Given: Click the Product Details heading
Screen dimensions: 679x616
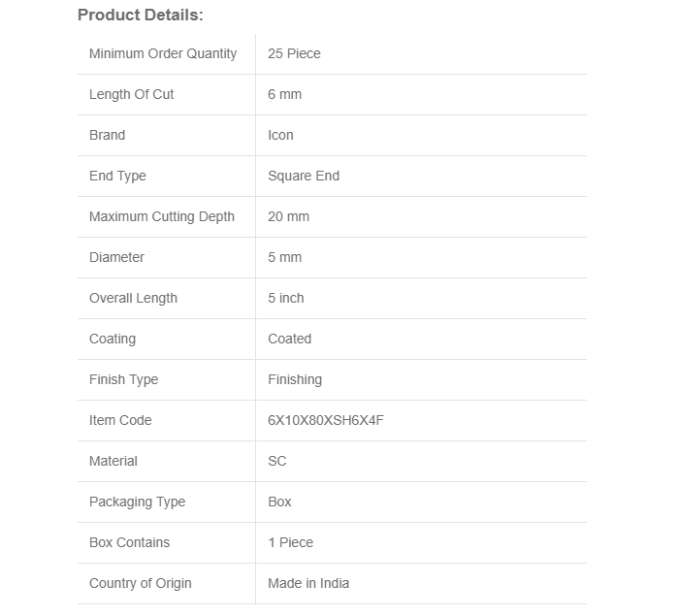Looking at the screenshot, I should click(141, 16).
